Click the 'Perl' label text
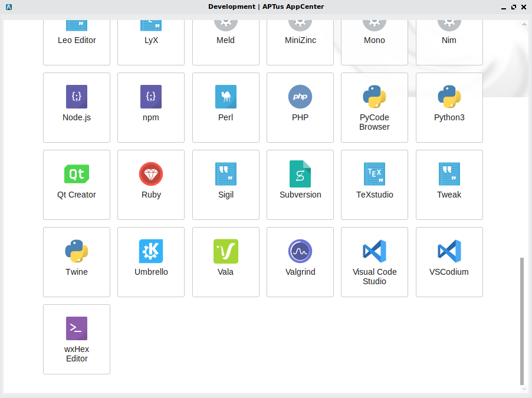This screenshot has width=532, height=398. 226,117
